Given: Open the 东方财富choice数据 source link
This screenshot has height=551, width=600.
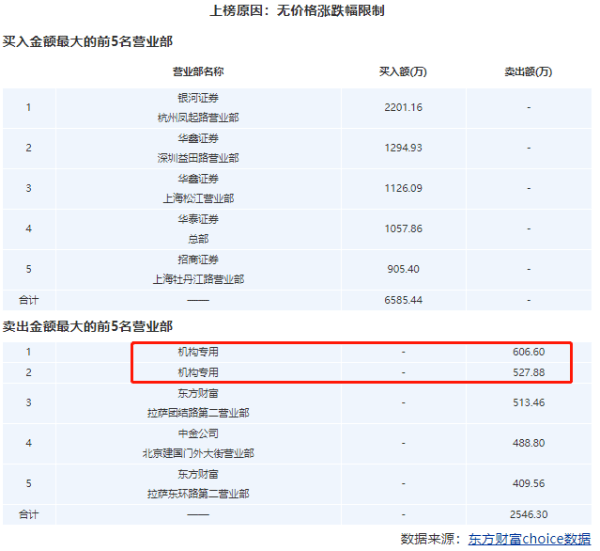Looking at the screenshot, I should 530,539.
